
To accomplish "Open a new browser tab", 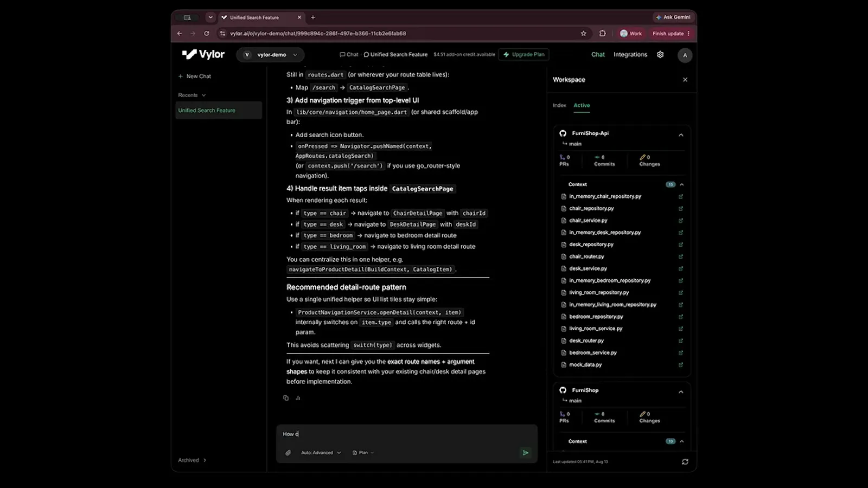I will (x=313, y=17).
